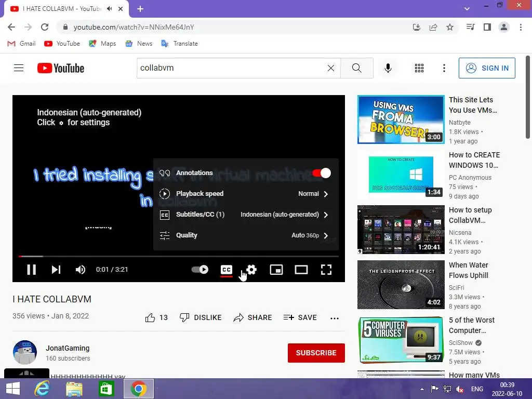Image resolution: width=532 pixels, height=399 pixels.
Task: Open the Translate bookmark
Action: coord(179,44)
